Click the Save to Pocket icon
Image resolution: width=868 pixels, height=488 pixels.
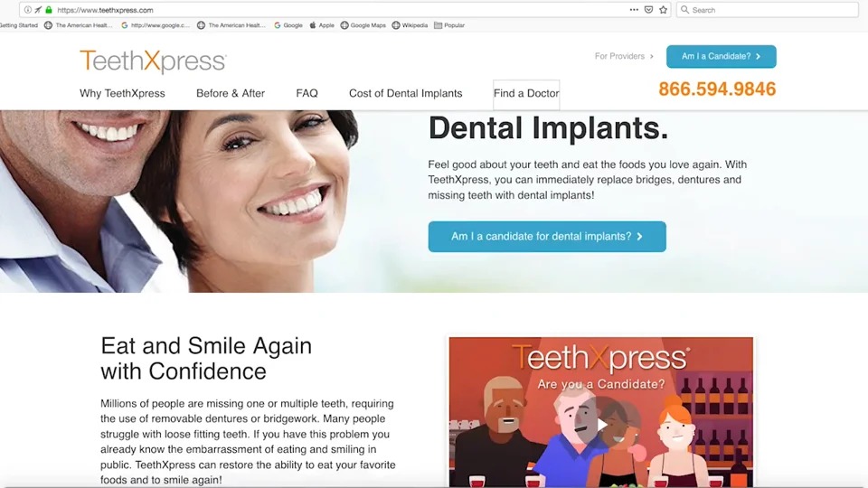tap(649, 10)
